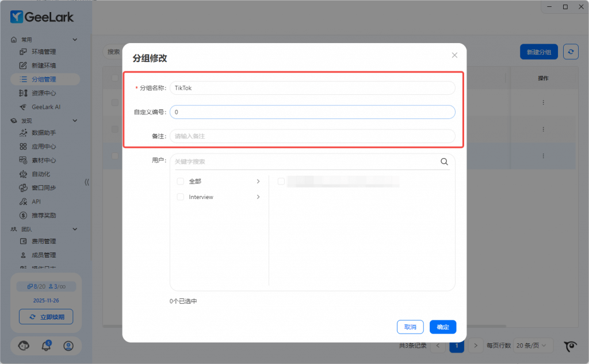The width and height of the screenshot is (589, 364).
Task: Click the 取消 button
Action: point(410,327)
